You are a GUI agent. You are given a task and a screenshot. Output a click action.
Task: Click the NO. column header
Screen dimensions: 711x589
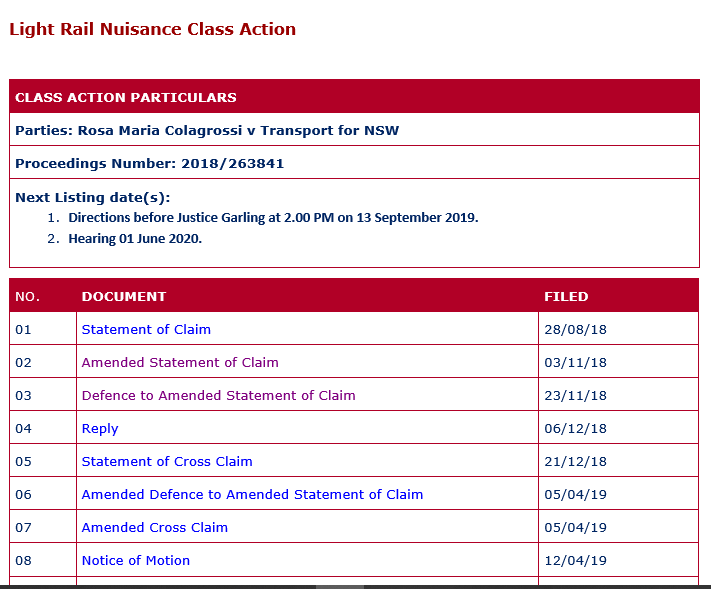27,296
